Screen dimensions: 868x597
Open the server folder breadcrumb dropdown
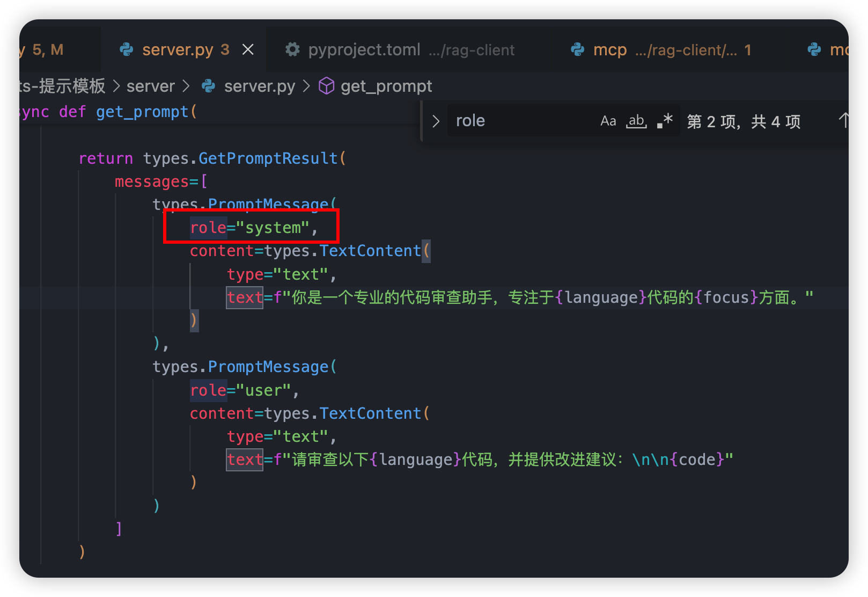150,86
